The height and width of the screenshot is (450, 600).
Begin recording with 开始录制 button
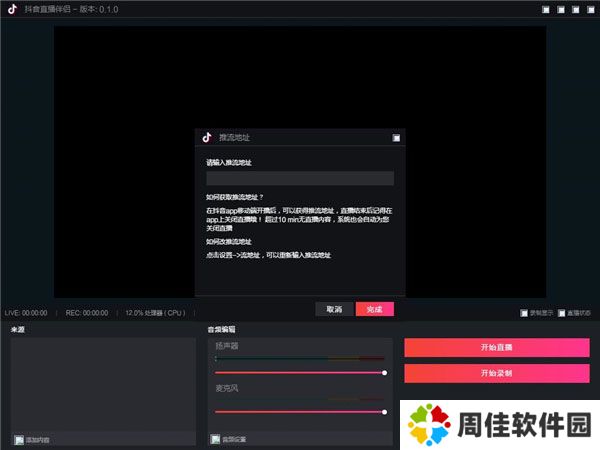tap(496, 373)
